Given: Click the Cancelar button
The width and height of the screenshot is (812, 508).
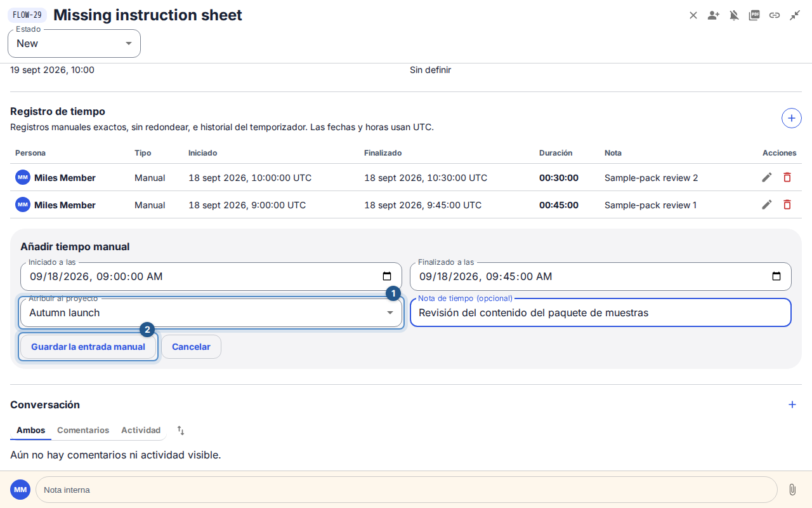Looking at the screenshot, I should point(191,347).
